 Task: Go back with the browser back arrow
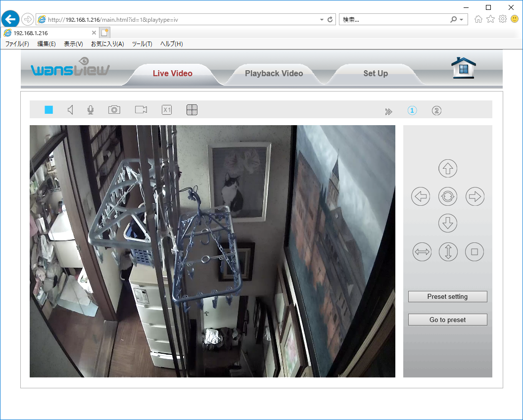10,19
